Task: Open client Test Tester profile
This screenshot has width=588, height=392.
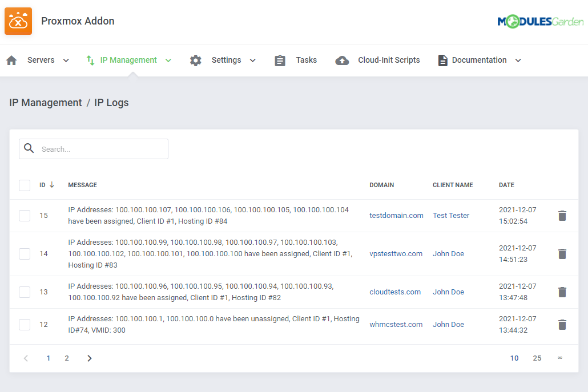Action: (451, 216)
